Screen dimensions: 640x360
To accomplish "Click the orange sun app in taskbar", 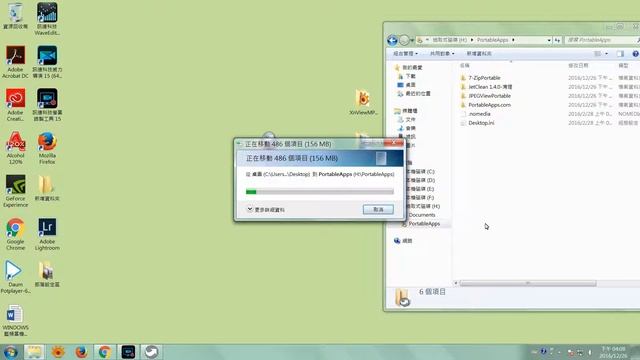I will 58,352.
